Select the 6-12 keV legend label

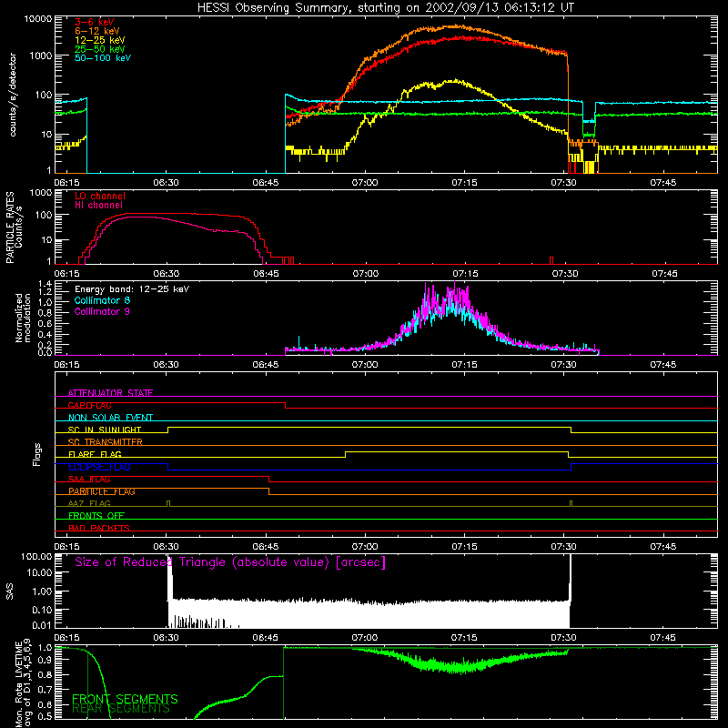pyautogui.click(x=97, y=31)
